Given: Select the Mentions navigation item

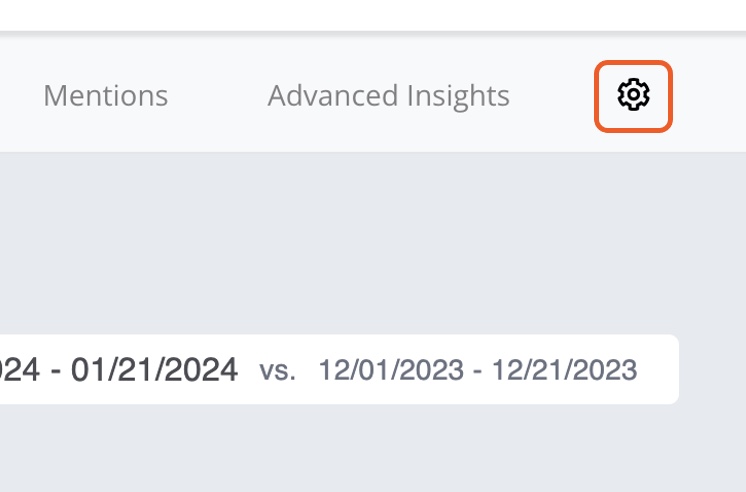Looking at the screenshot, I should (x=106, y=96).
